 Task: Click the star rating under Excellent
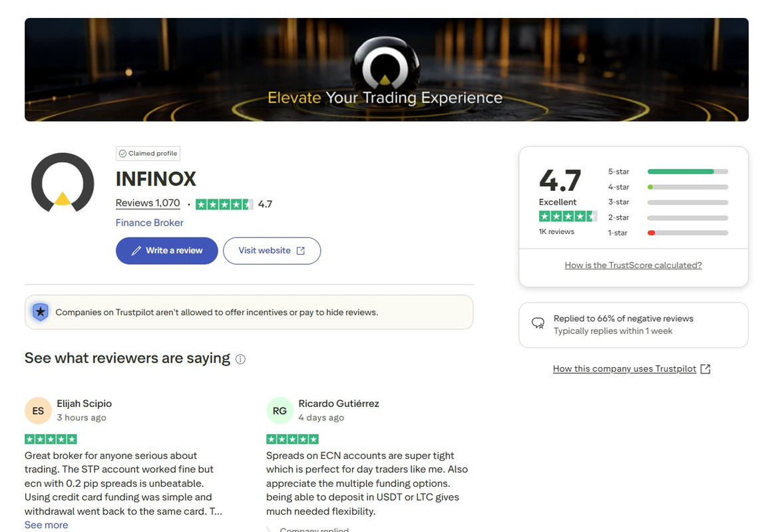pyautogui.click(x=568, y=216)
